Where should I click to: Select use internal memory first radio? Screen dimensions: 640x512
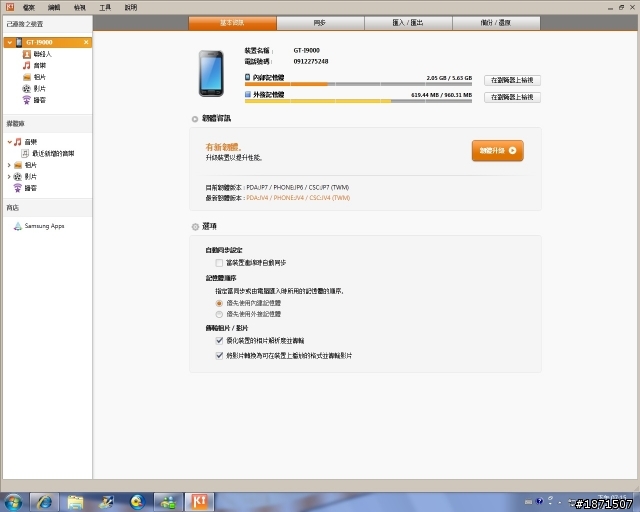(x=219, y=303)
